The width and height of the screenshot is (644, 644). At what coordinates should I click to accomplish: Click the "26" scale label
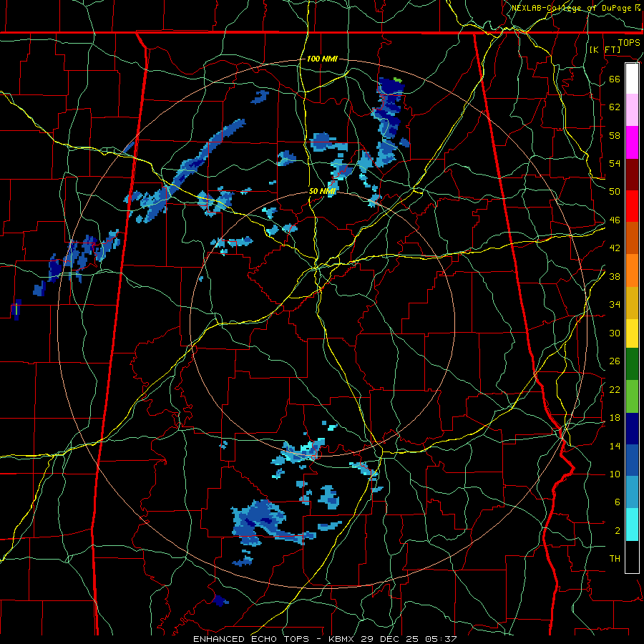(615, 361)
